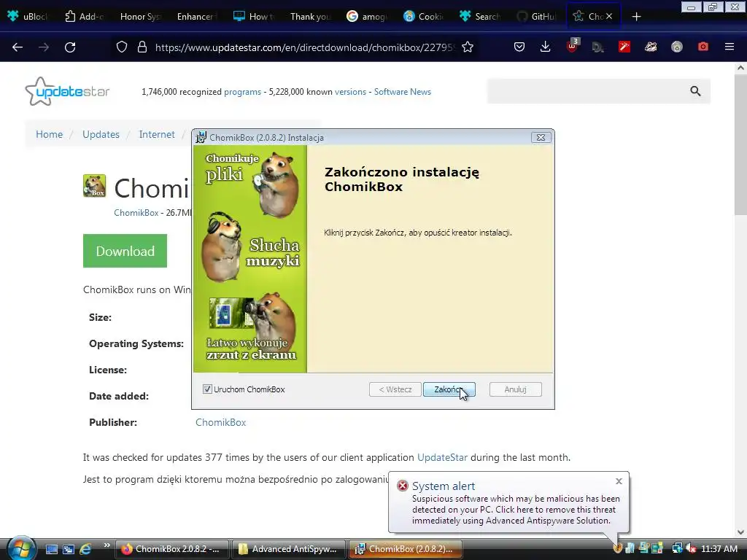Click the ChomikBox app icon on the page

94,186
